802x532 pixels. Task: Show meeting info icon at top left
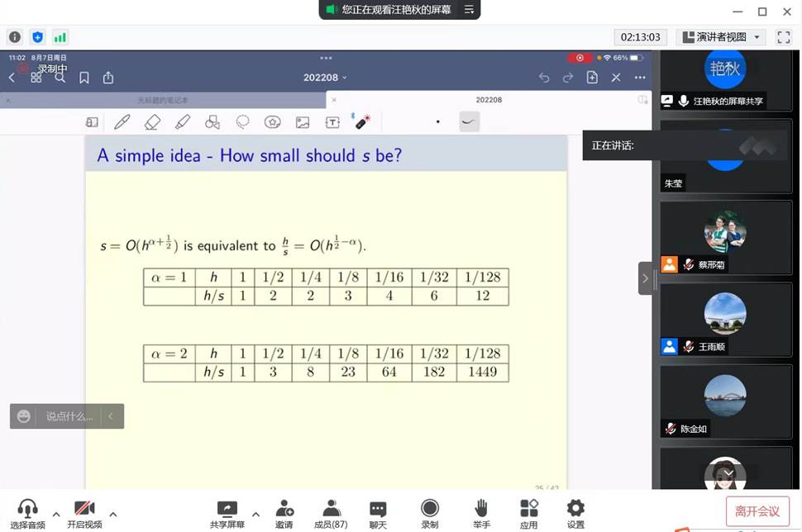click(14, 37)
